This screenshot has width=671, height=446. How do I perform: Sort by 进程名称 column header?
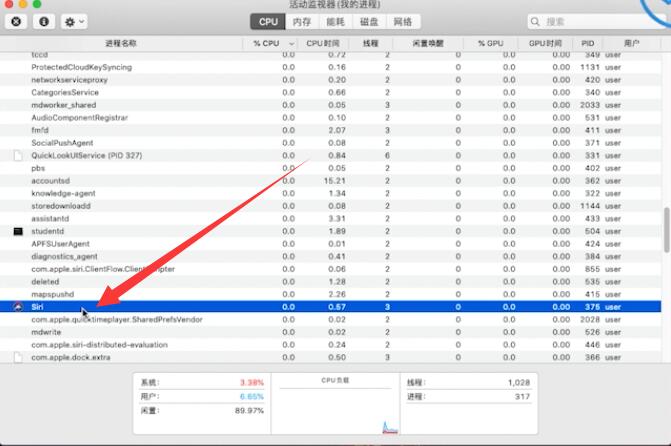pos(121,43)
